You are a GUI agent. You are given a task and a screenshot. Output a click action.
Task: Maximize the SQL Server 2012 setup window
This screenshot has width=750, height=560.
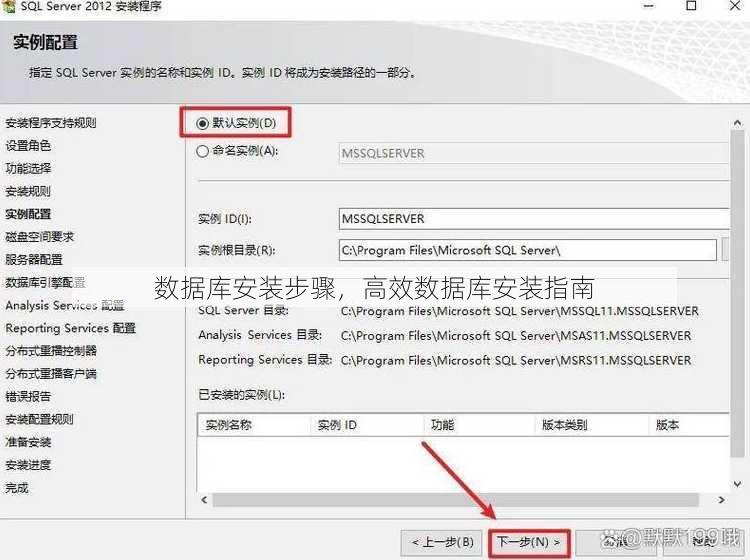tap(691, 6)
